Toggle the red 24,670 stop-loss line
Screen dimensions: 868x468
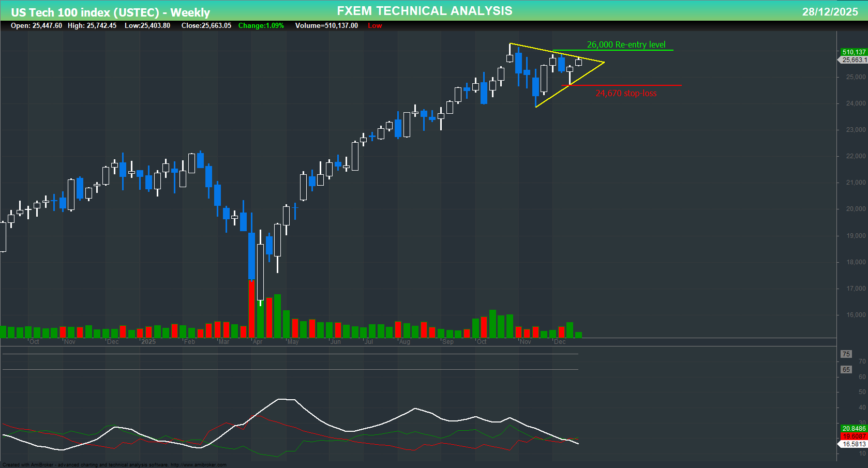[x=621, y=85]
